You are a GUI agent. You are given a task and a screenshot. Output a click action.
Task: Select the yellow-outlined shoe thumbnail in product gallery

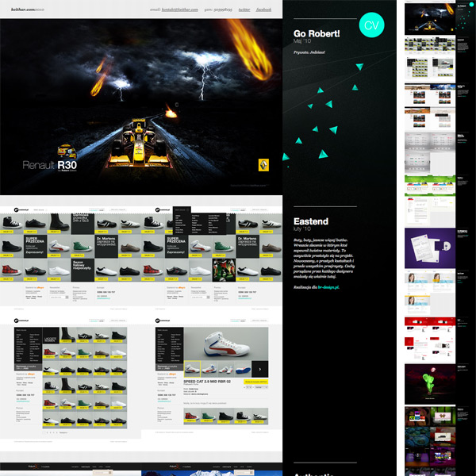[x=192, y=369]
